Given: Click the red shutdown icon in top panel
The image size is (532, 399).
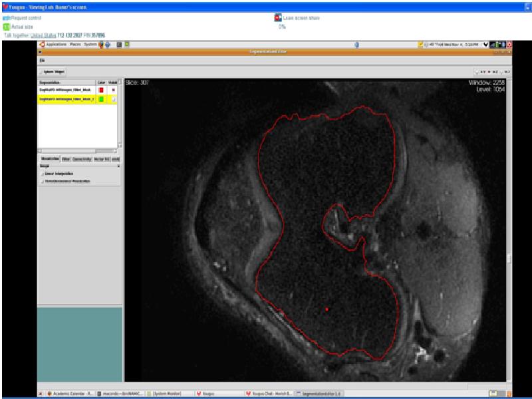Looking at the screenshot, I should pos(509,45).
